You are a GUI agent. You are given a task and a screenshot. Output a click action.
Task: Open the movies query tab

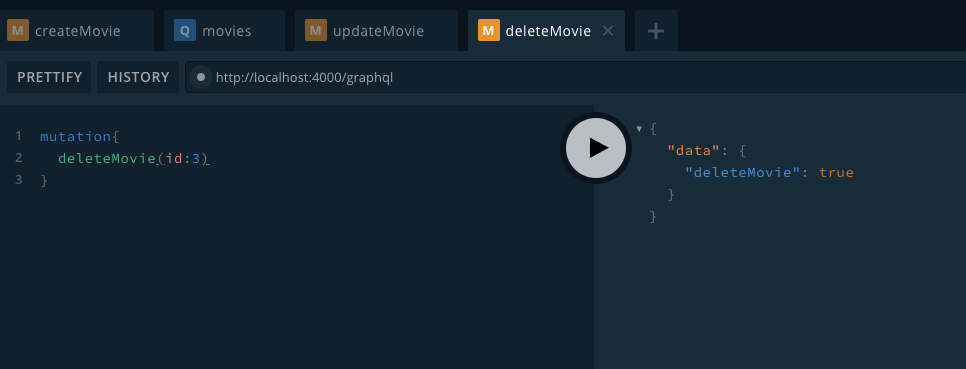(x=224, y=30)
